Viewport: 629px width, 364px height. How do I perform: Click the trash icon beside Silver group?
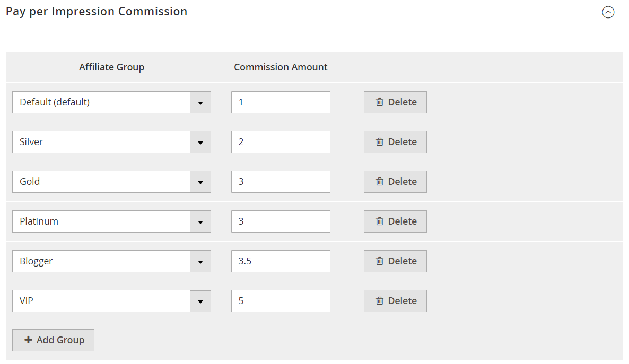point(380,141)
